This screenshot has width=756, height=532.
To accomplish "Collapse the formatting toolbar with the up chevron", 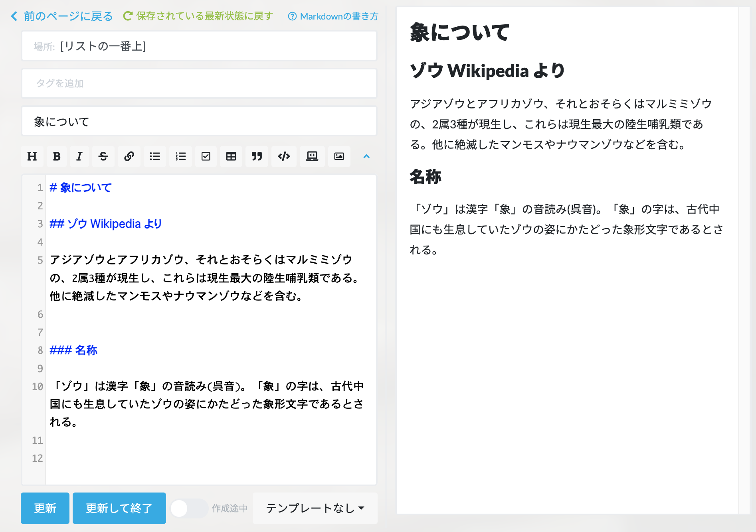I will (366, 156).
